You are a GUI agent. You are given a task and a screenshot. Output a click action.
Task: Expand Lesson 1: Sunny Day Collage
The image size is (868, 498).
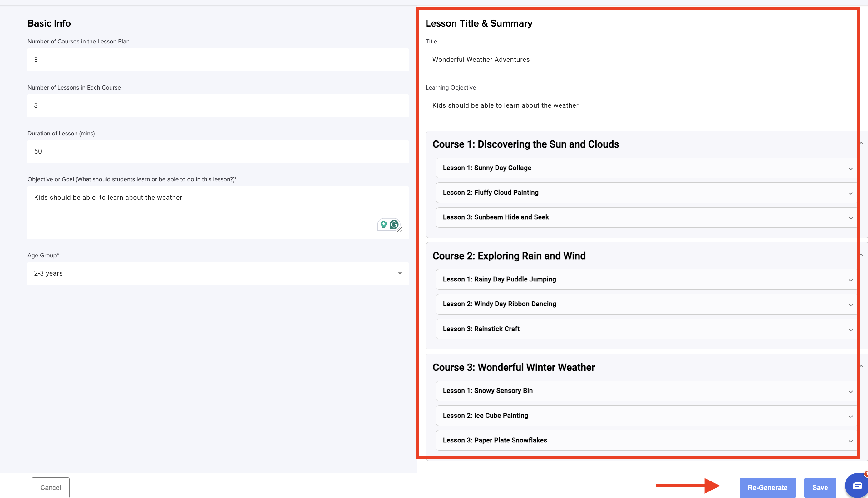[850, 168]
